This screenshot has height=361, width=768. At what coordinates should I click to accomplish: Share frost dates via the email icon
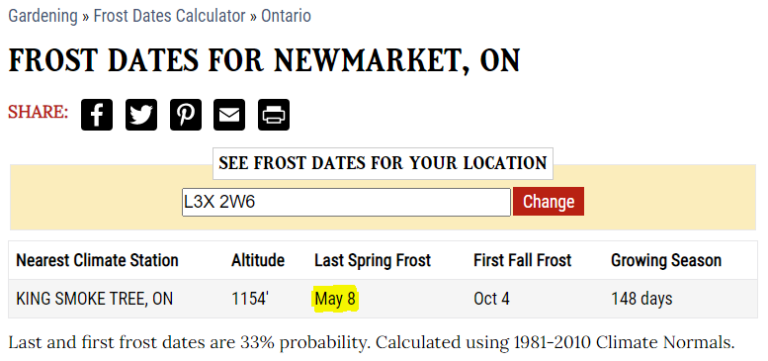click(x=229, y=115)
